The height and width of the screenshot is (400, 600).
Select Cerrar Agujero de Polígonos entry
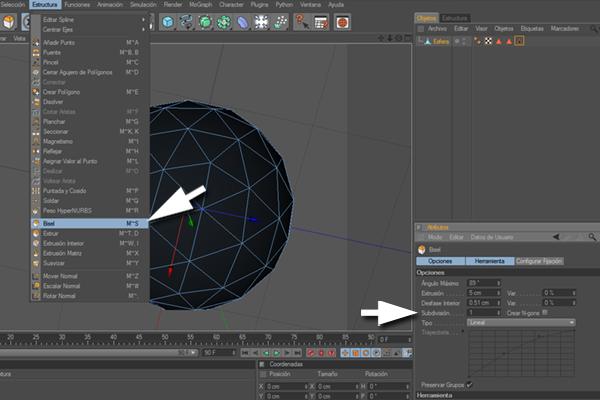[x=90, y=72]
